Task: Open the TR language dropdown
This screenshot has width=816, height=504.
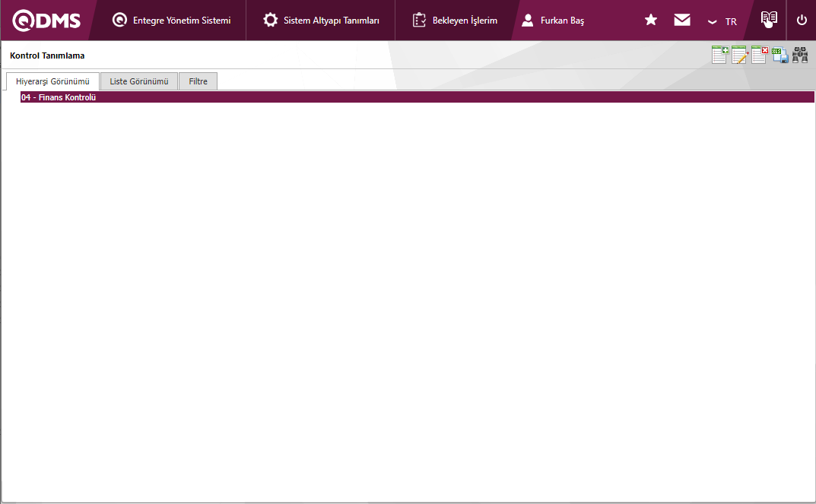Action: [722, 21]
